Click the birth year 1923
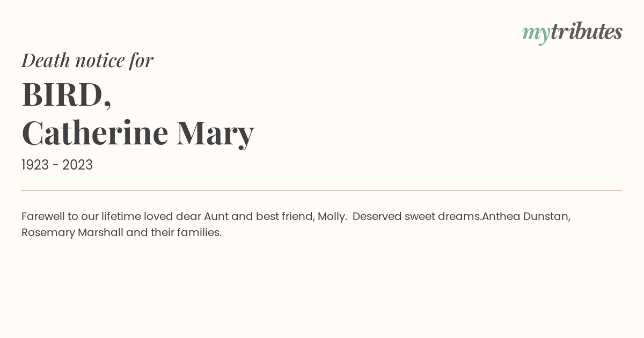 35,165
